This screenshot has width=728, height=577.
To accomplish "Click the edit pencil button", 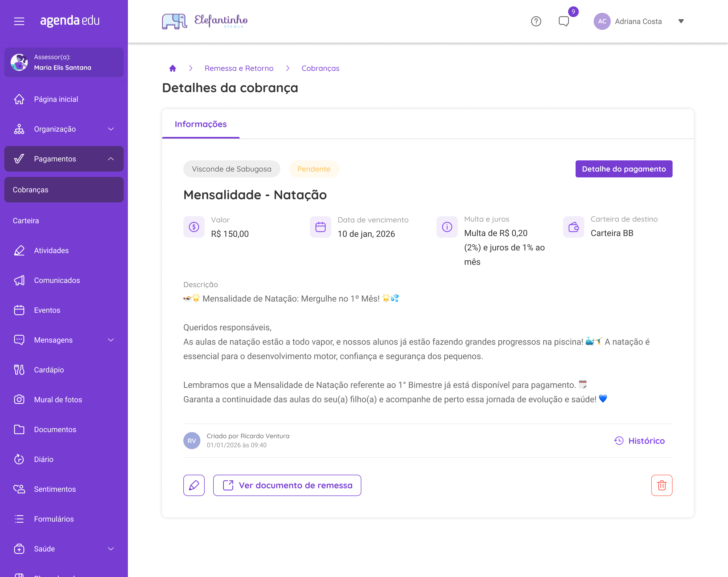I will [x=194, y=485].
